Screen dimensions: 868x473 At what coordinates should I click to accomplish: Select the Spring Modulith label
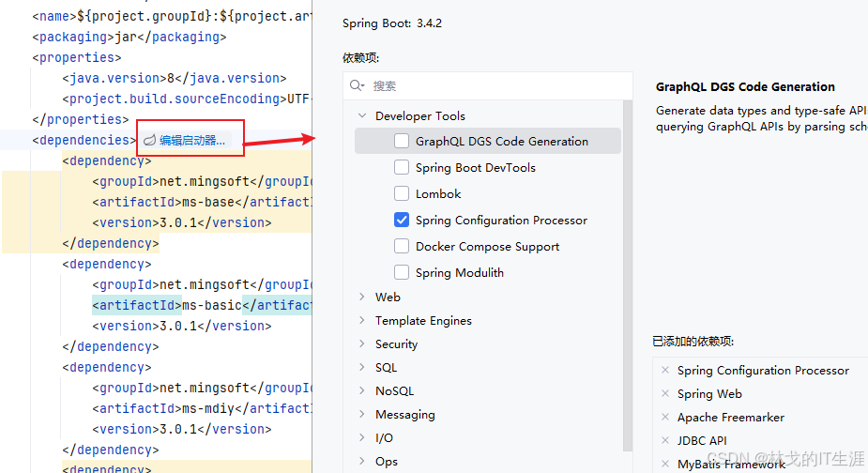[x=460, y=272]
